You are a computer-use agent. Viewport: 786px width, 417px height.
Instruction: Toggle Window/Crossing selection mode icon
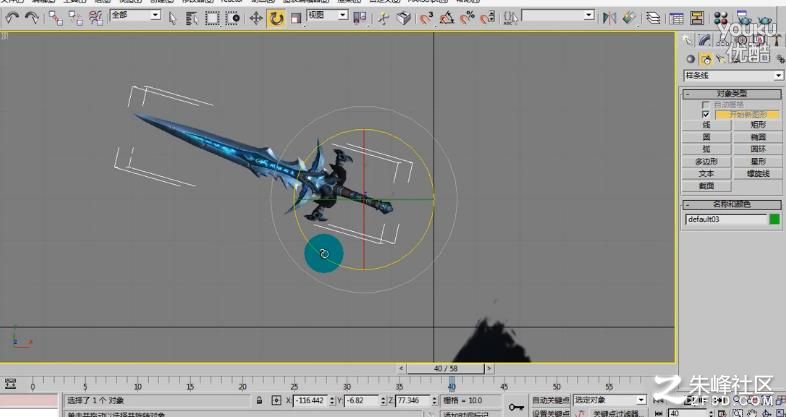pyautogui.click(x=233, y=19)
